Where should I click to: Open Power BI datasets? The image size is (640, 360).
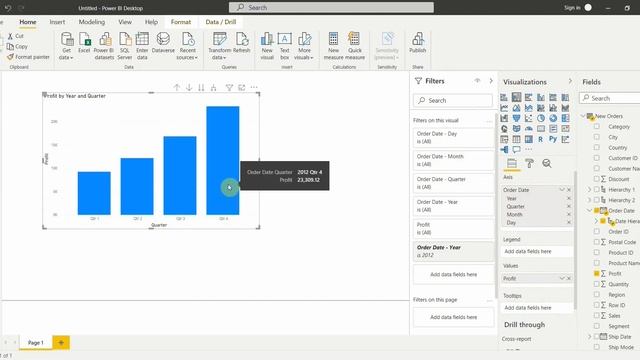click(104, 46)
